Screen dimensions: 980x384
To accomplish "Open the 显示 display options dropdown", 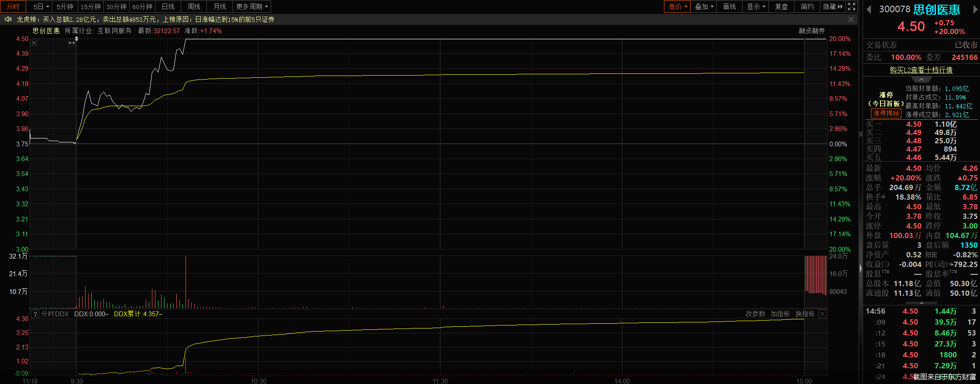I will point(756,7).
